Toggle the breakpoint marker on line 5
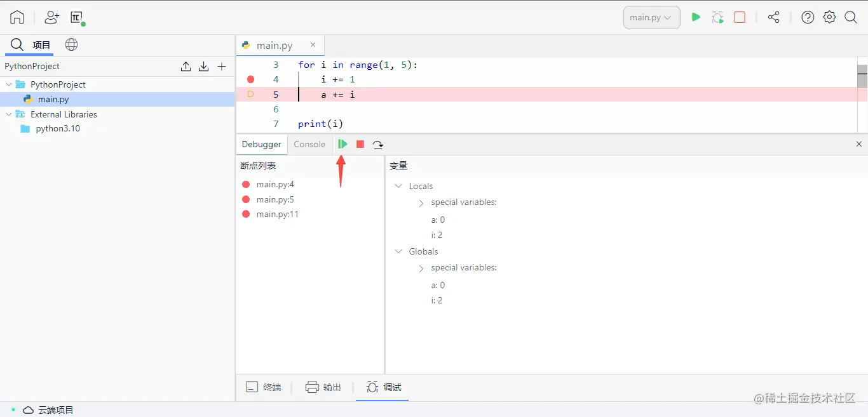Viewport: 868px width, 417px height. (x=250, y=94)
